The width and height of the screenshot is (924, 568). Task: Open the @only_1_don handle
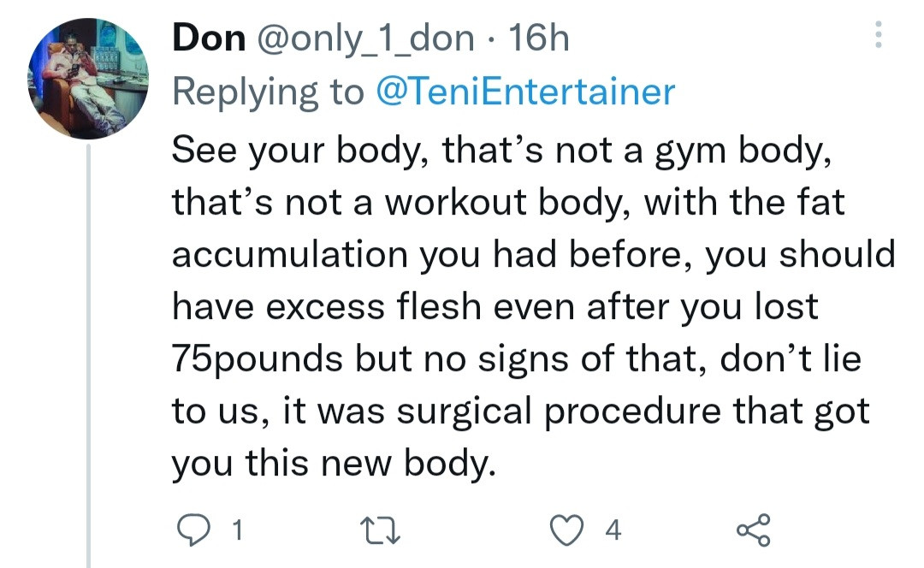click(x=368, y=39)
